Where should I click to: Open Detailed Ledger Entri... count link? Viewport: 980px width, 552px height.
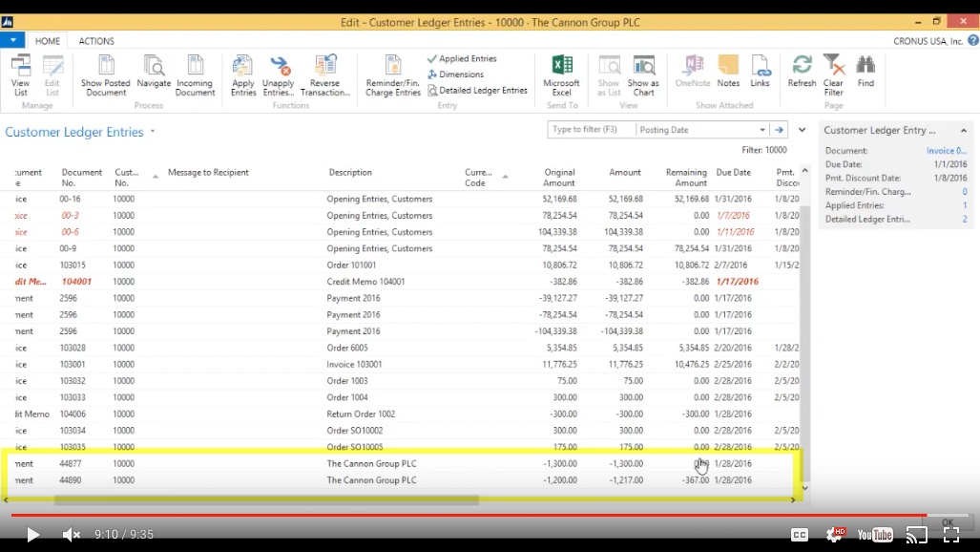(965, 219)
